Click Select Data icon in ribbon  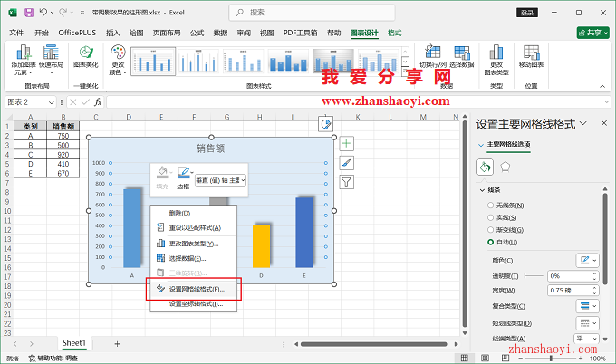(462, 52)
